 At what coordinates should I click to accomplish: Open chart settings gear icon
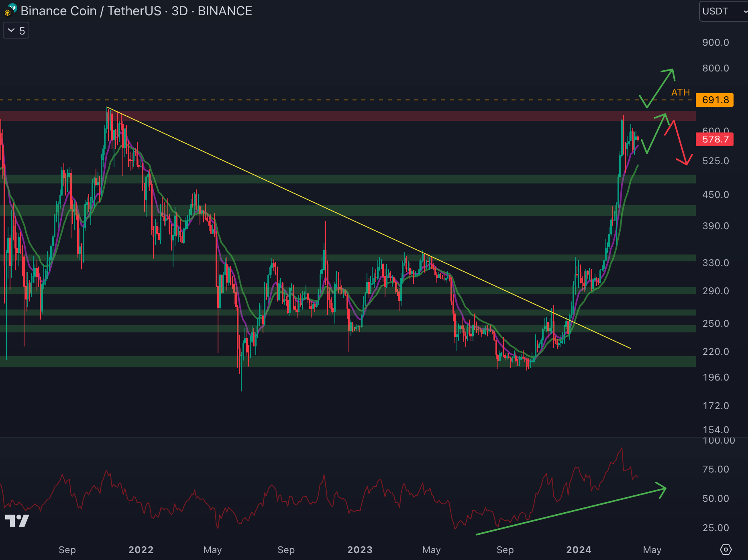click(726, 549)
